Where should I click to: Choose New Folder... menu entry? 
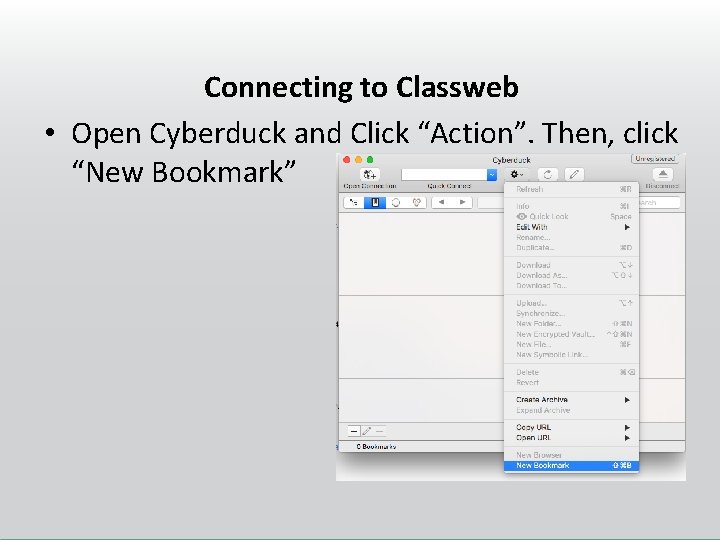pos(571,324)
